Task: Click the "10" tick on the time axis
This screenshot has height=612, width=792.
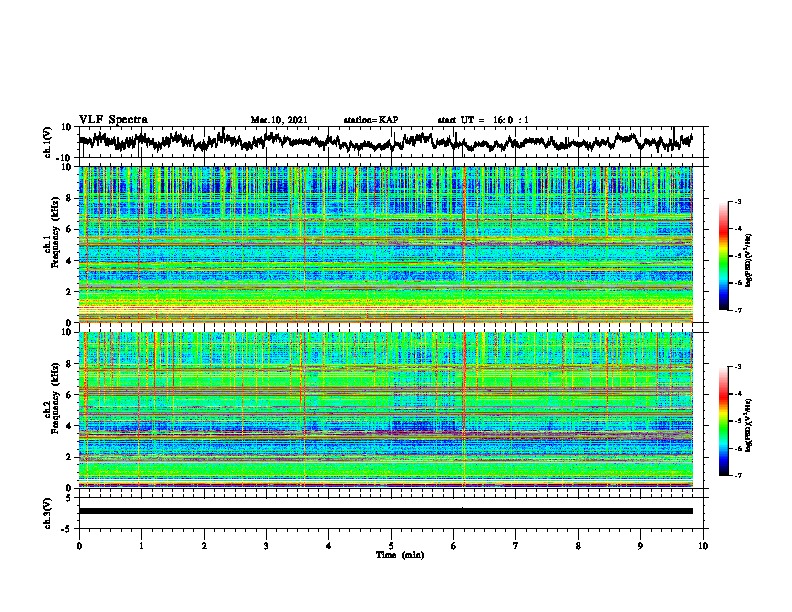Action: tap(703, 546)
